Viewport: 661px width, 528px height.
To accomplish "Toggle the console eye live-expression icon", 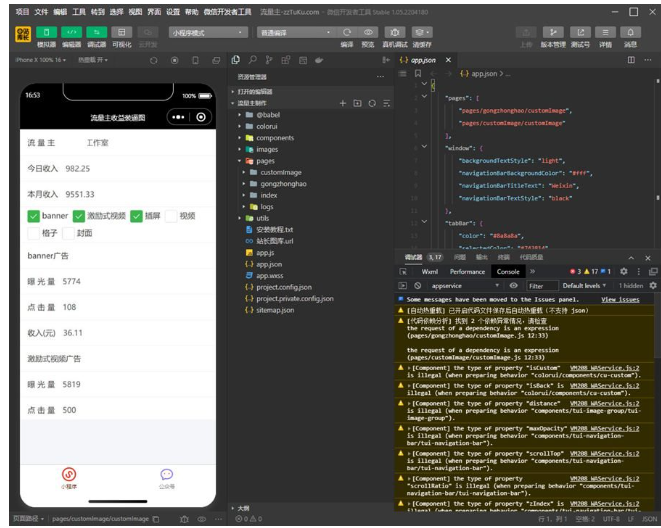I will click(x=513, y=286).
